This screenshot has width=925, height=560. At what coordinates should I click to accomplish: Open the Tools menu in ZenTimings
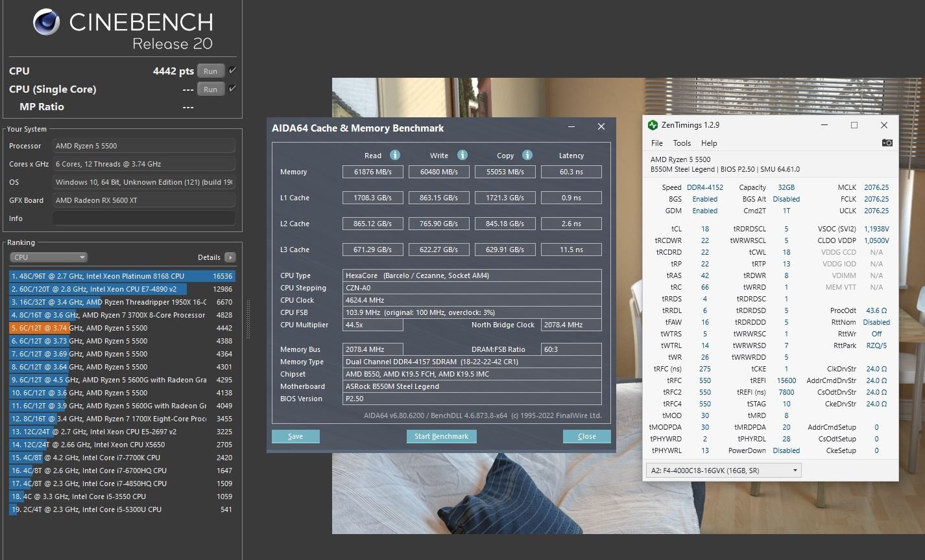[x=682, y=143]
